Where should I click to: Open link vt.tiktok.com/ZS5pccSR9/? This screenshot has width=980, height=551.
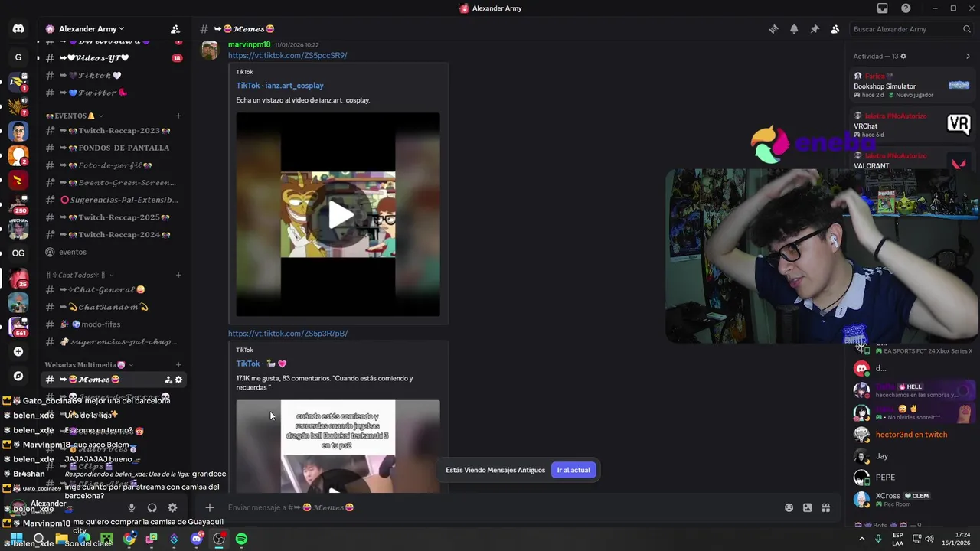pyautogui.click(x=287, y=56)
